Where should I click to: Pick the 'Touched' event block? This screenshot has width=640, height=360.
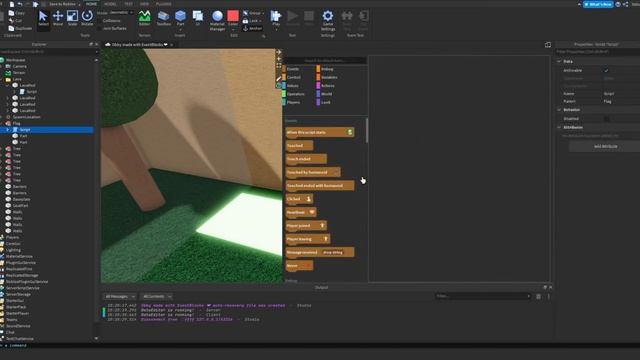point(299,145)
